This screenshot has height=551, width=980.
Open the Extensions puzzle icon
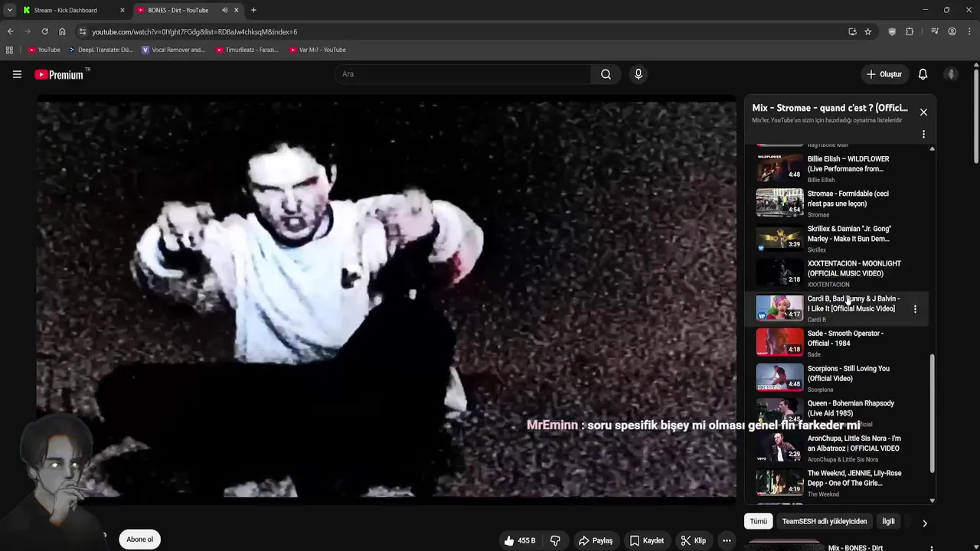pyautogui.click(x=910, y=31)
